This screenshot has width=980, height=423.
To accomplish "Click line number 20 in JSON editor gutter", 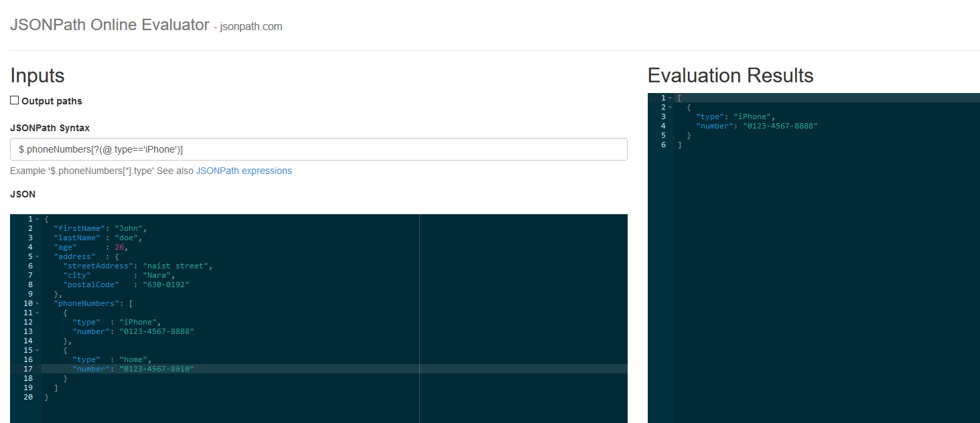I will click(x=27, y=397).
